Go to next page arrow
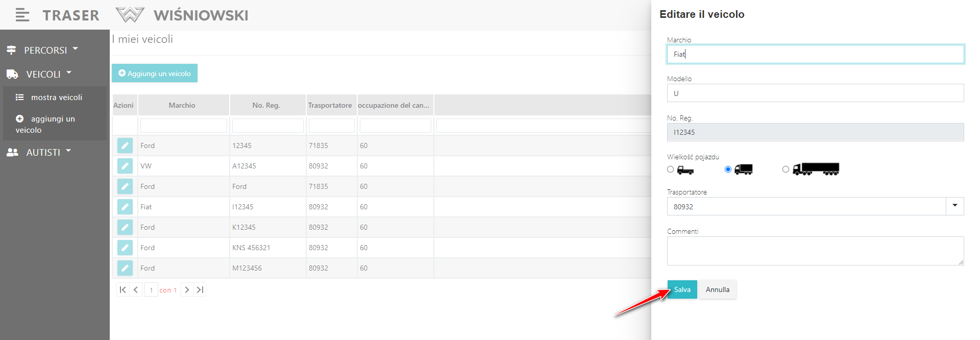 click(x=187, y=290)
